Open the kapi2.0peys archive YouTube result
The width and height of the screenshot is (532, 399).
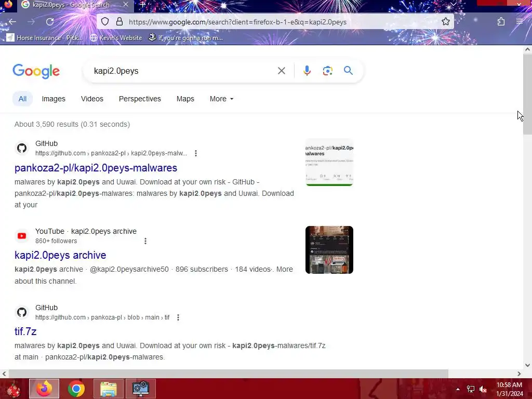pos(60,255)
